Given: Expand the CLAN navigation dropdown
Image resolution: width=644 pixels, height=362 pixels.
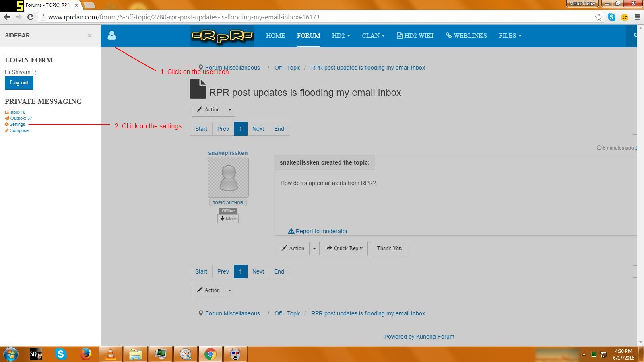Looking at the screenshot, I should click(x=373, y=36).
